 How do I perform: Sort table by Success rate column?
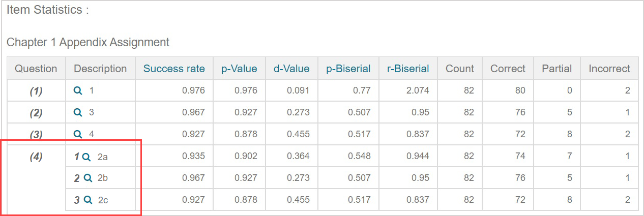click(x=174, y=69)
